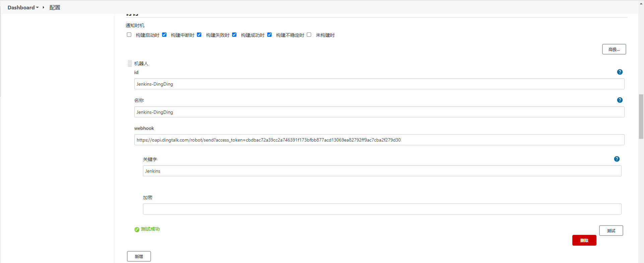The height and width of the screenshot is (263, 644).
Task: Add a new robot with 新增
Action: 139,256
